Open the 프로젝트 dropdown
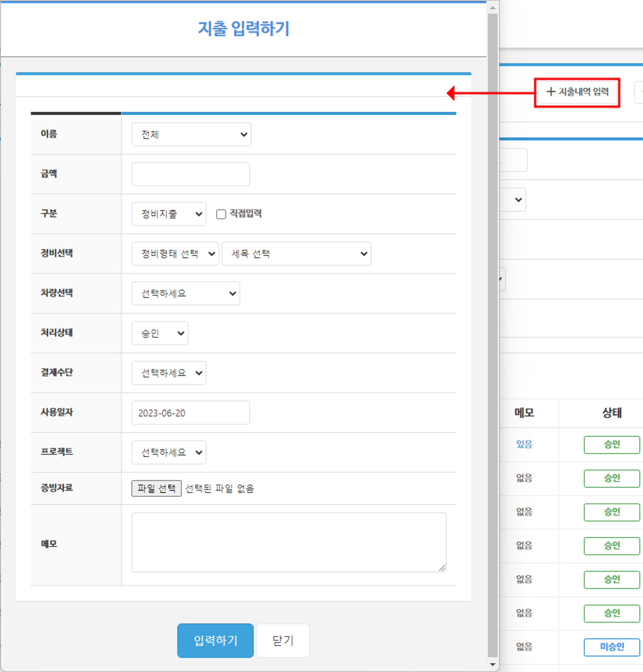The width and height of the screenshot is (643, 672). [x=169, y=452]
